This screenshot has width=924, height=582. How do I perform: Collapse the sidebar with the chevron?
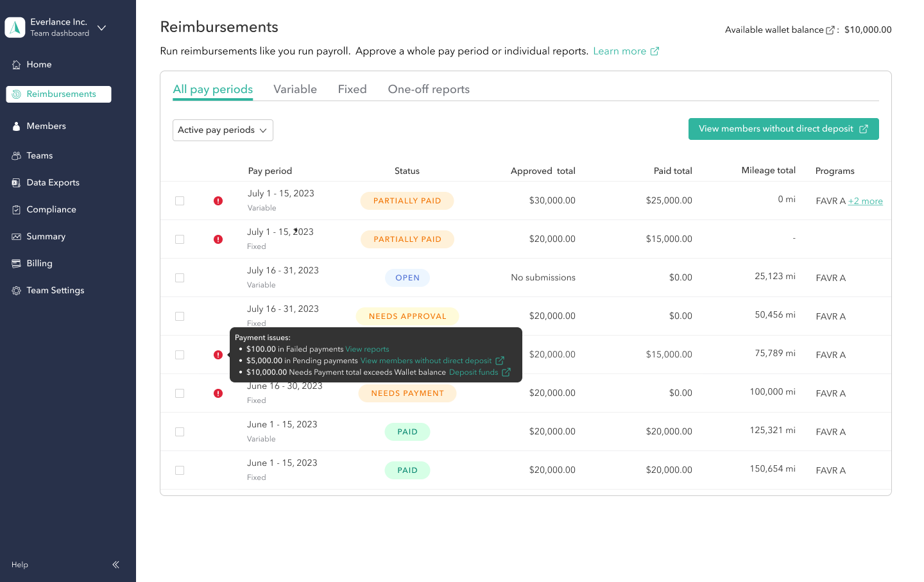(116, 565)
